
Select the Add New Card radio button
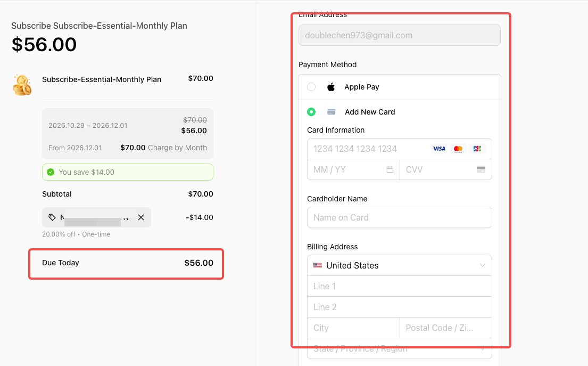click(311, 112)
